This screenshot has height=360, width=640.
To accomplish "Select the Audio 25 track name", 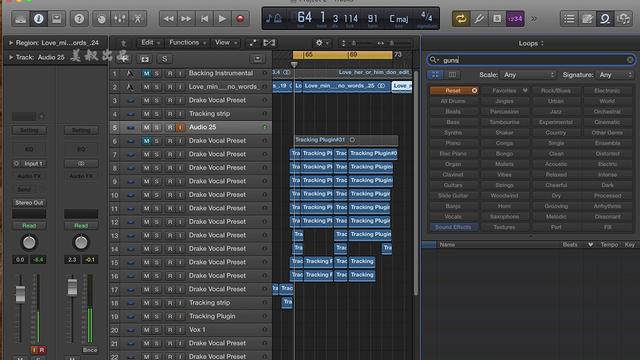I will (x=202, y=127).
